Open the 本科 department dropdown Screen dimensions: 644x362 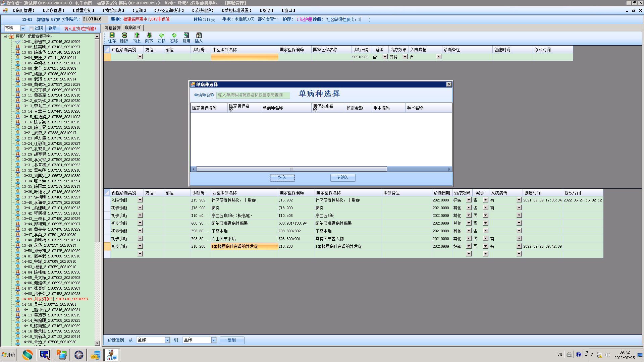pos(23,28)
